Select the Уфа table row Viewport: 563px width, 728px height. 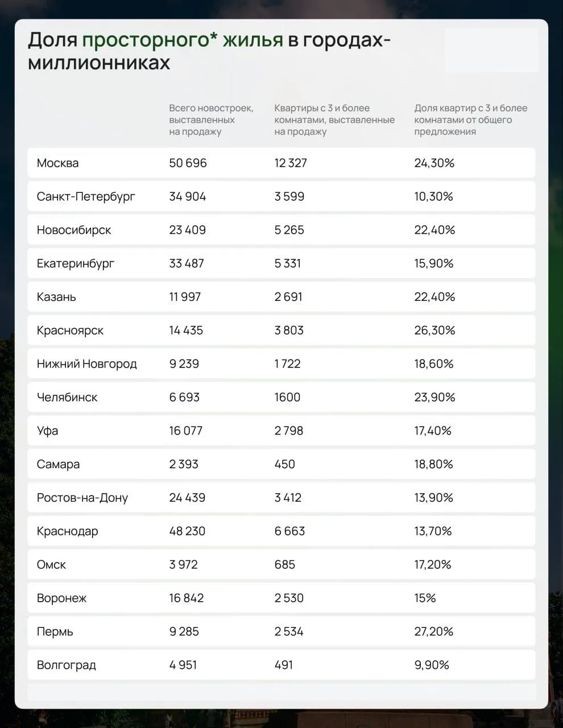(x=281, y=431)
